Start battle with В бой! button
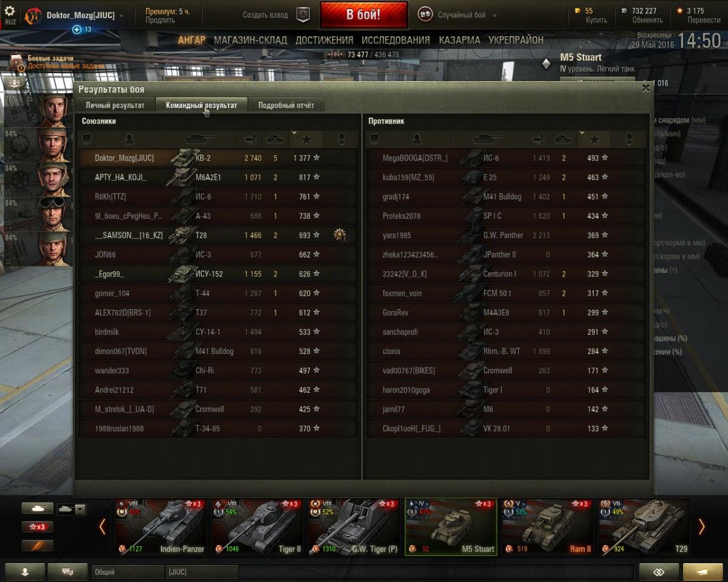 pyautogui.click(x=363, y=15)
